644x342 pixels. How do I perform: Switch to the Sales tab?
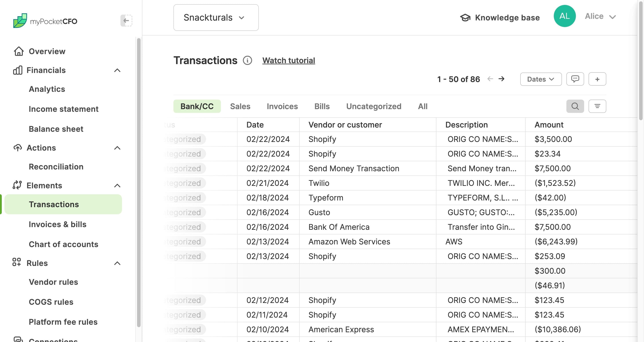click(240, 106)
